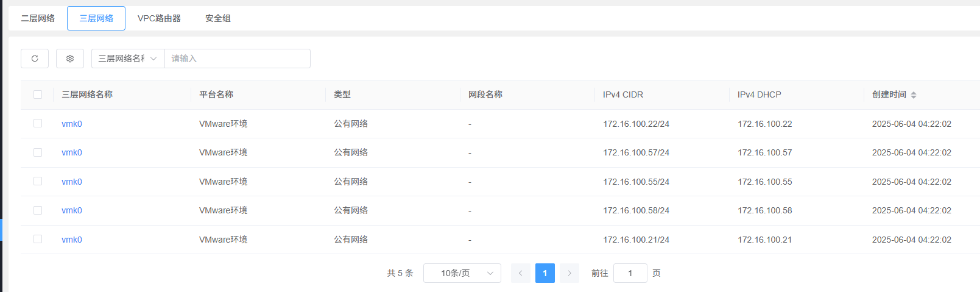Click the 平台名称 column header
The image size is (980, 292).
click(x=216, y=94)
